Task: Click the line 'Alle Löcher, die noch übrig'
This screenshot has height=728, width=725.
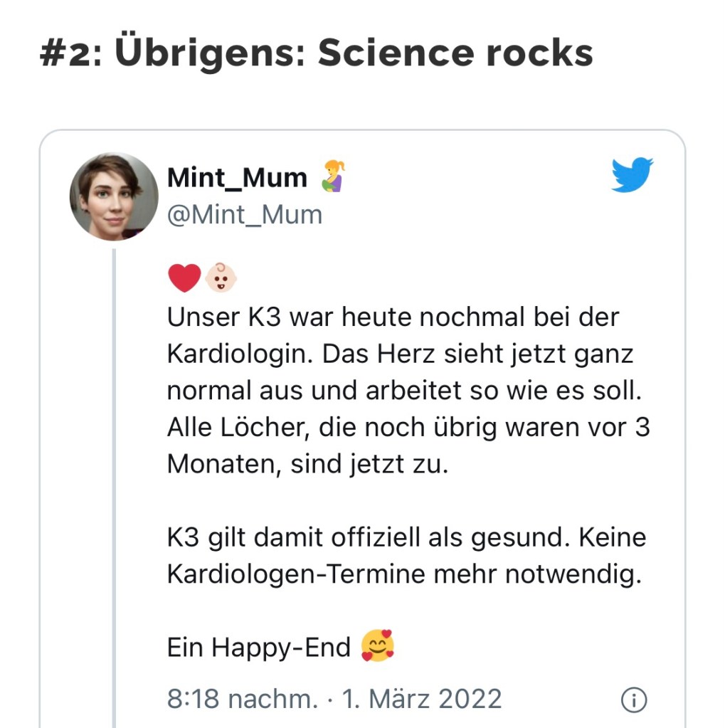Action: [408, 427]
